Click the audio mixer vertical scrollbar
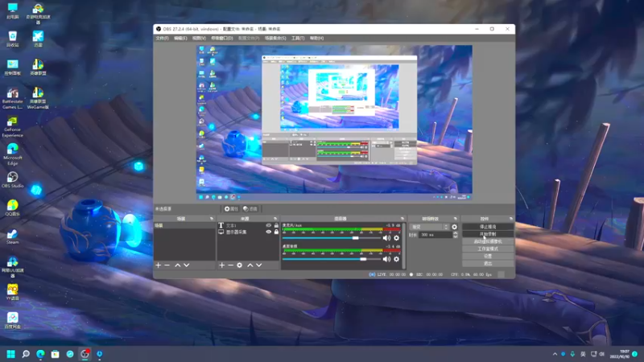 pos(404,246)
